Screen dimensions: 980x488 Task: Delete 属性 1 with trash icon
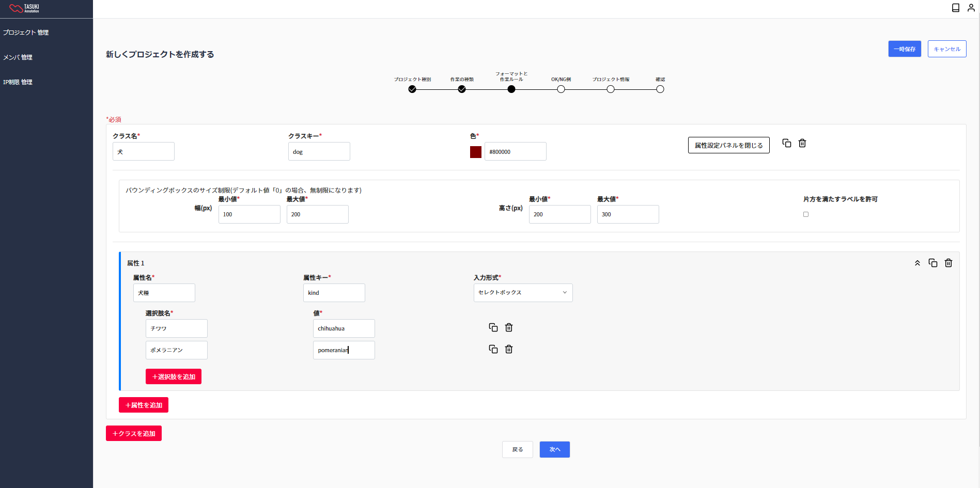click(x=948, y=263)
